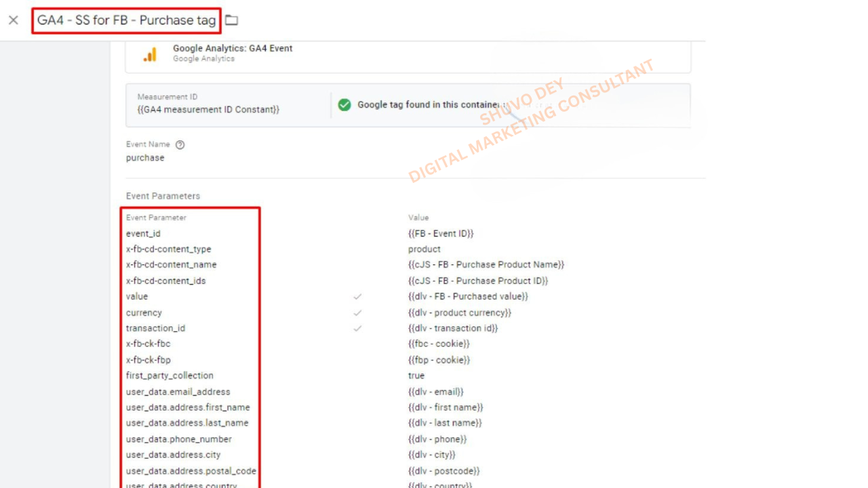Image resolution: width=868 pixels, height=488 pixels.
Task: Select user_data.address.city parameter
Action: point(173,455)
